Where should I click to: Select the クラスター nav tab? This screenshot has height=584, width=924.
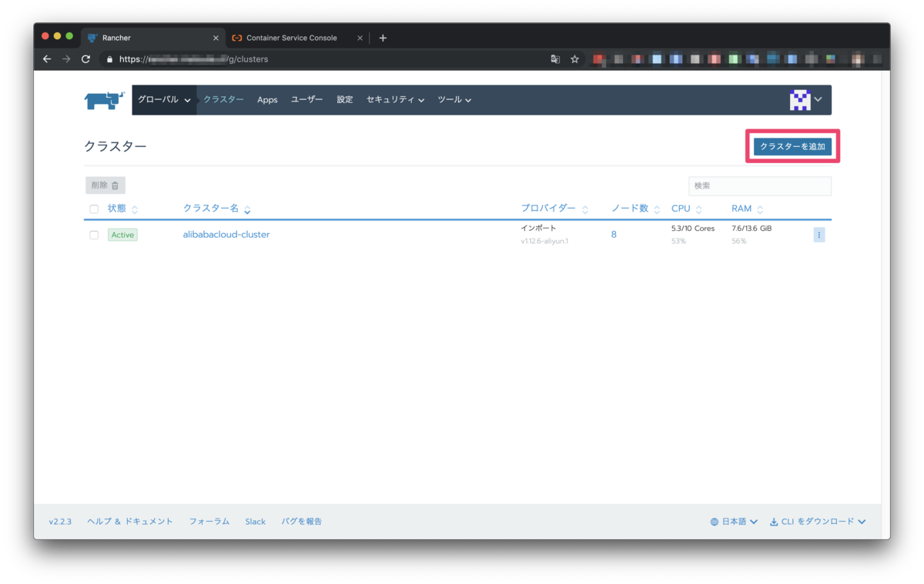coord(223,100)
